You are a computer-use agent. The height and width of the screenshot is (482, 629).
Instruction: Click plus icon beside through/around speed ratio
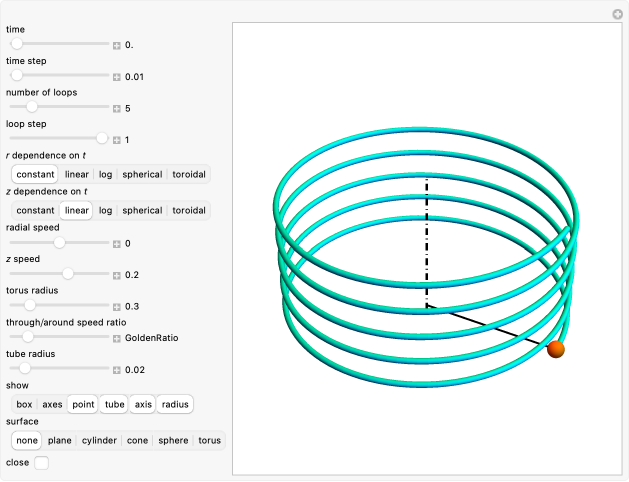click(116, 338)
